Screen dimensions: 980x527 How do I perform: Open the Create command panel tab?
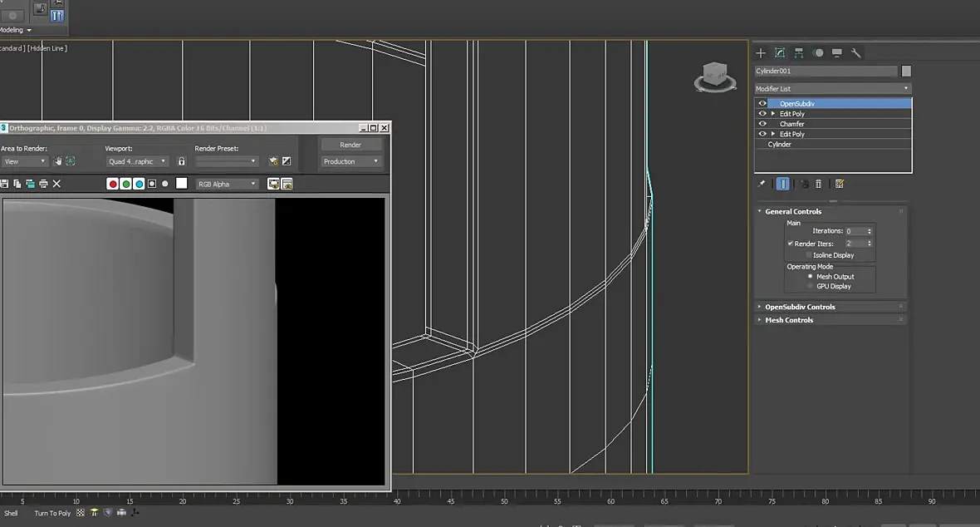point(761,53)
